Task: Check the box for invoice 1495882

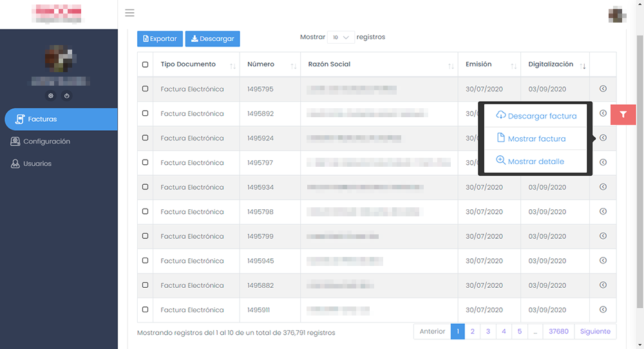Action: pyautogui.click(x=146, y=285)
